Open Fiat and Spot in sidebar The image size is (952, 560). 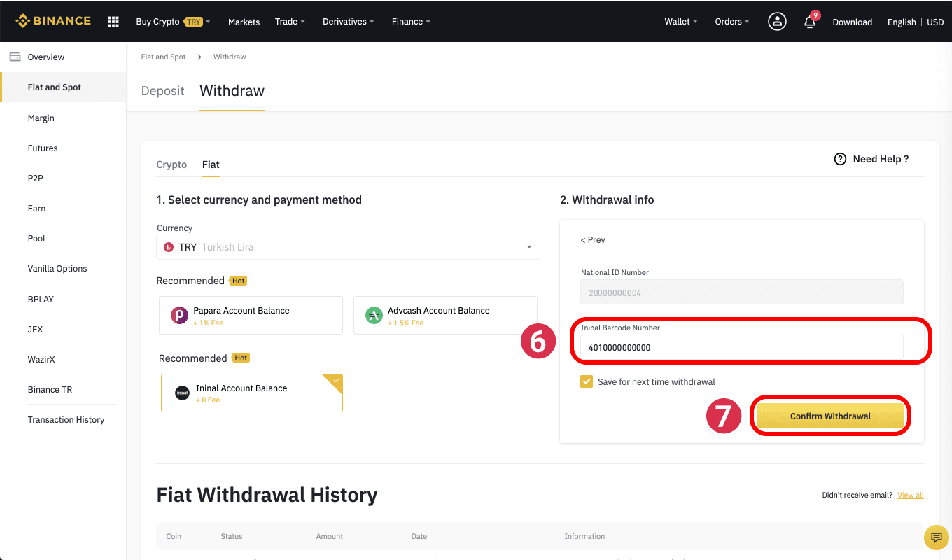63,87
